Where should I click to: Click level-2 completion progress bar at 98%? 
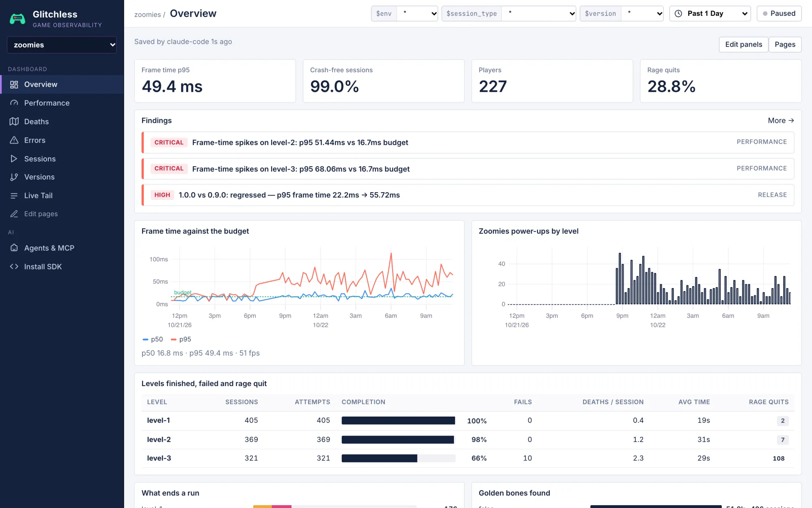point(398,440)
